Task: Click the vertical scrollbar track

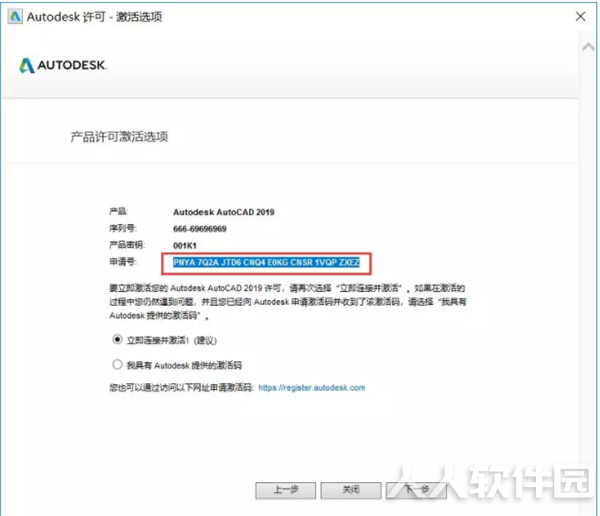Action: pos(588,268)
